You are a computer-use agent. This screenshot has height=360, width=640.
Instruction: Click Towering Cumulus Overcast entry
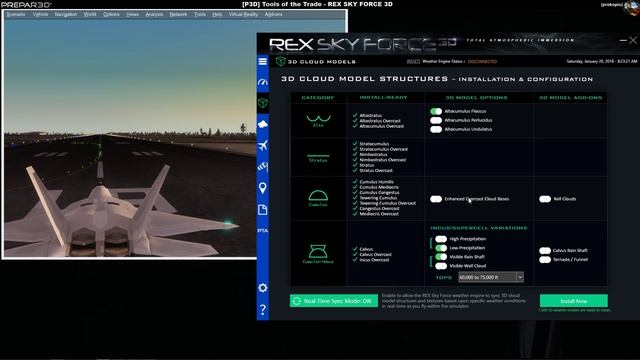(x=388, y=203)
